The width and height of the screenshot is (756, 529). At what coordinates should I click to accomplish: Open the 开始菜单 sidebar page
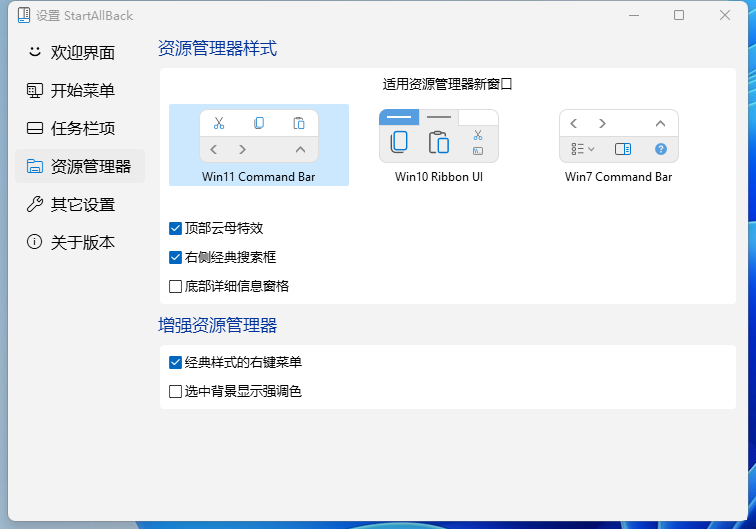pyautogui.click(x=80, y=90)
